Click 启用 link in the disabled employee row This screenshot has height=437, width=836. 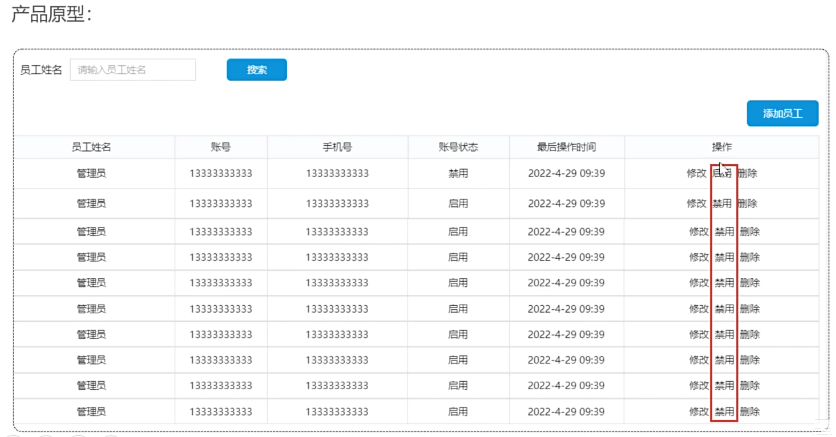click(x=722, y=173)
